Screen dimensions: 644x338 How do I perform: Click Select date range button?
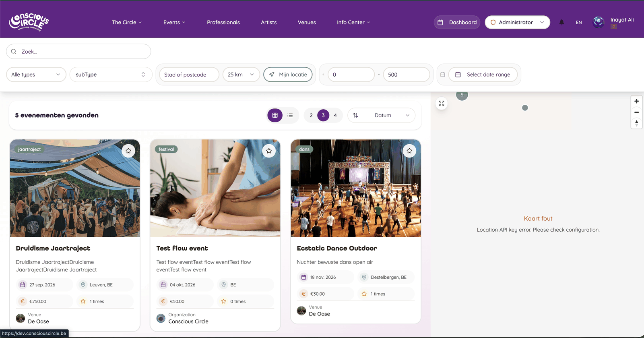click(483, 75)
